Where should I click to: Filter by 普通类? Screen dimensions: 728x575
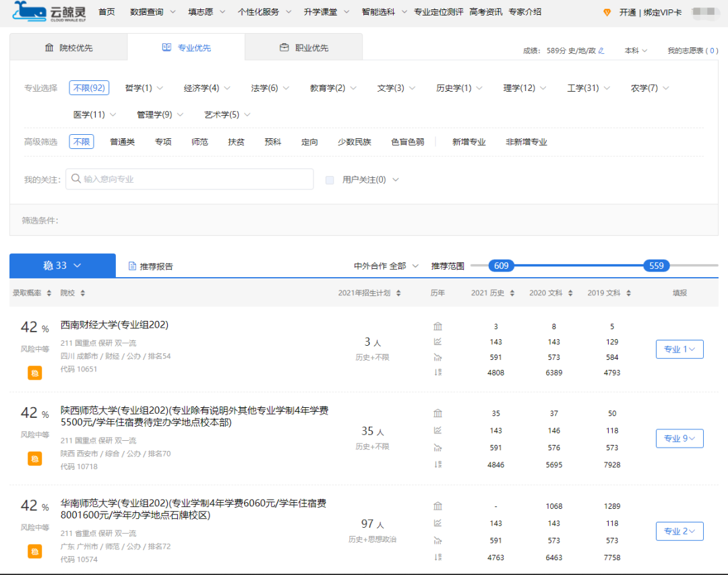(122, 142)
